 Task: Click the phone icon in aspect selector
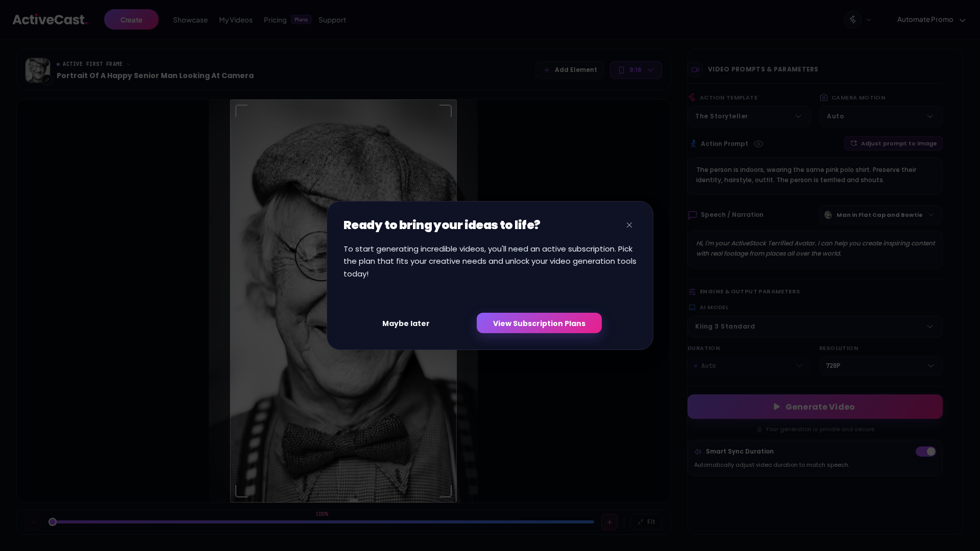point(621,70)
